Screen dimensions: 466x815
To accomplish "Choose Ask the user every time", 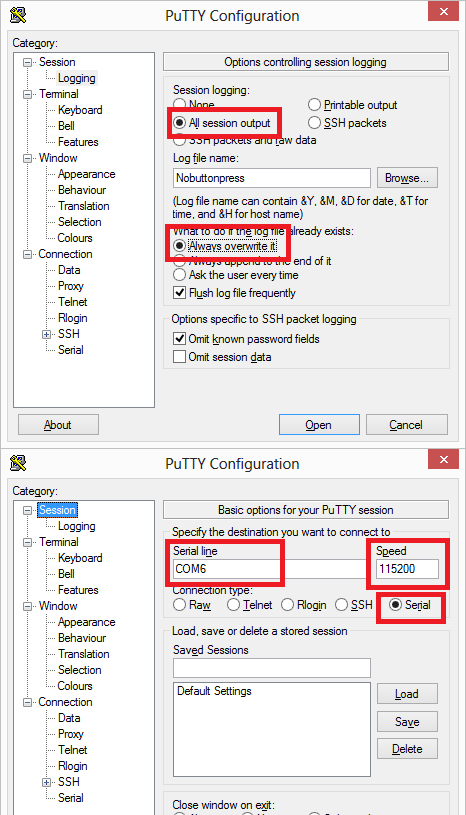I will click(179, 275).
